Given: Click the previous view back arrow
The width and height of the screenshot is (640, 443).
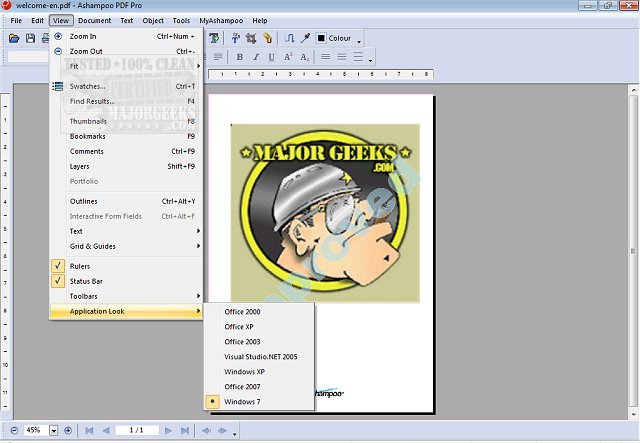Looking at the screenshot, I should (x=206, y=430).
